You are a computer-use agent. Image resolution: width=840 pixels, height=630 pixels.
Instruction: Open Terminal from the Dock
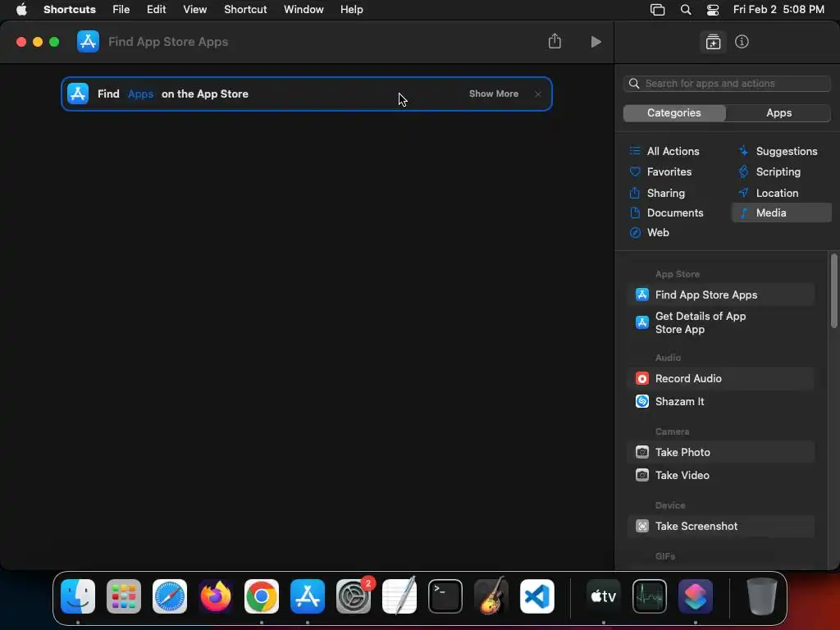point(445,596)
